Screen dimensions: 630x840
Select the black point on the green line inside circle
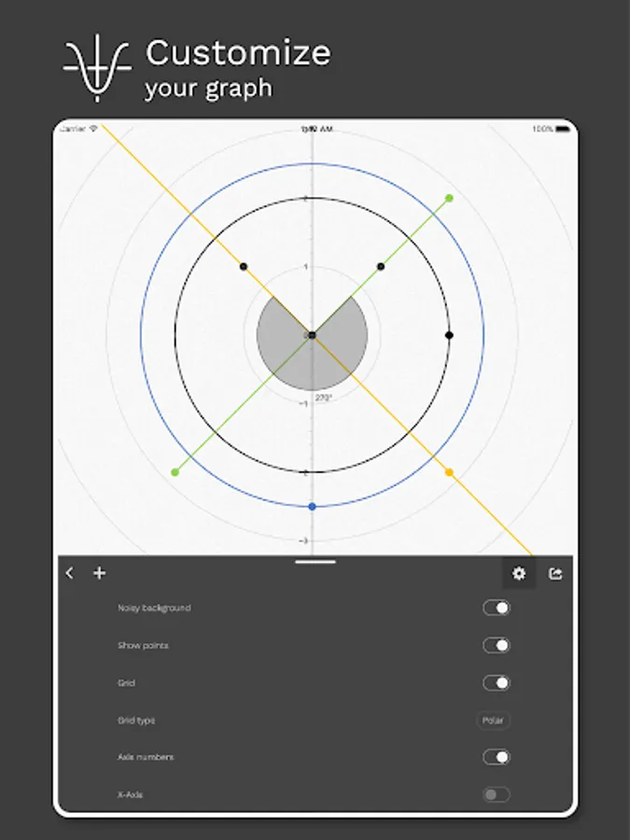pyautogui.click(x=381, y=266)
